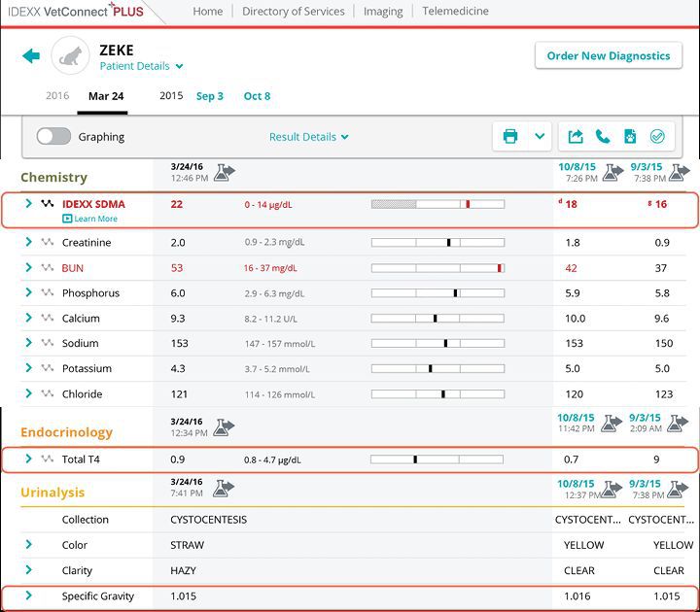Open the paw print document icon
Screen dimensions: 700x612
tap(630, 137)
